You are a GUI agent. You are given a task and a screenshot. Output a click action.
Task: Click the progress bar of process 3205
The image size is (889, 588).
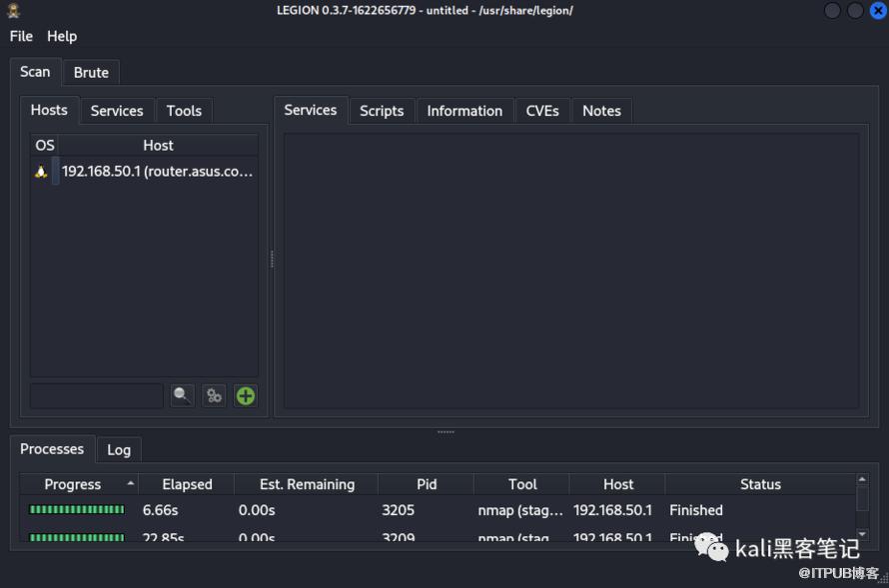click(77, 510)
